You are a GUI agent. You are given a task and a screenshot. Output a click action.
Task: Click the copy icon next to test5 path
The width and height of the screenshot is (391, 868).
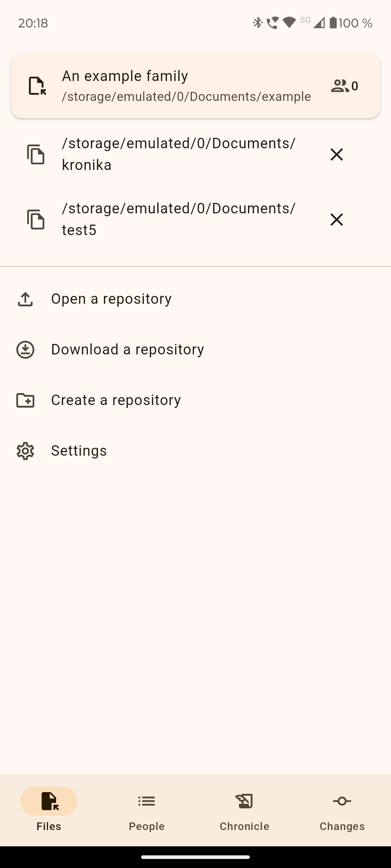[36, 220]
